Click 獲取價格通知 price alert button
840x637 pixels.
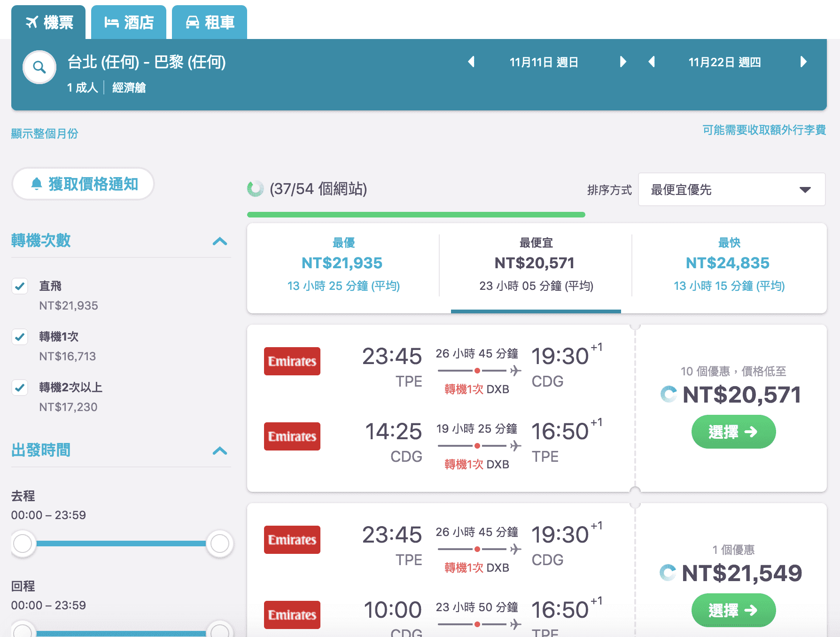click(83, 184)
